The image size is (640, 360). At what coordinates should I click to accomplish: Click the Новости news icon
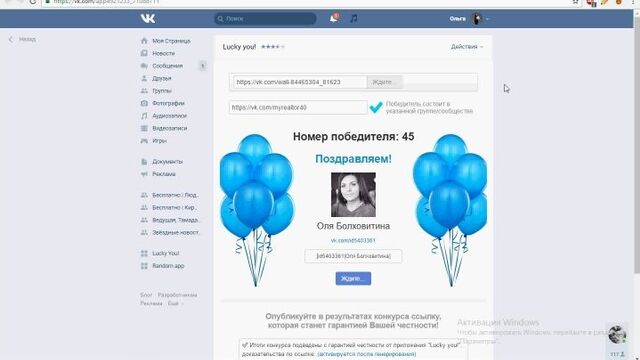[144, 53]
